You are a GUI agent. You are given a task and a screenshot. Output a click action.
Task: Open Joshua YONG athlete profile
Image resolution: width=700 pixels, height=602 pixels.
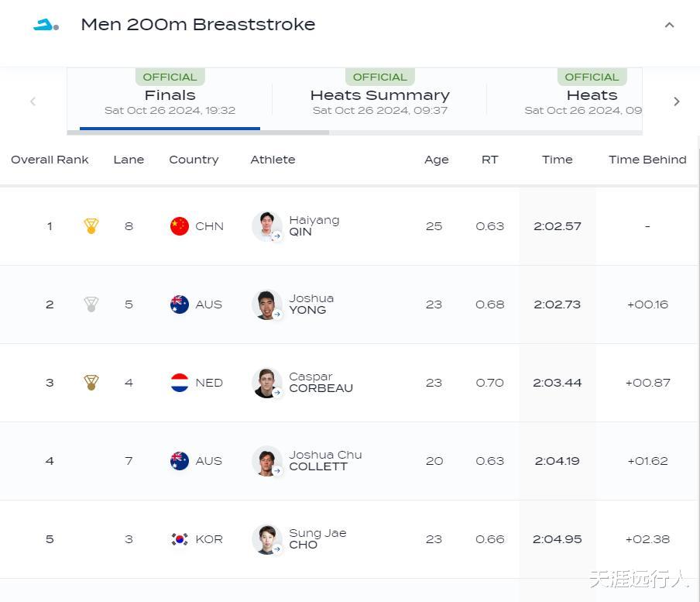[311, 304]
